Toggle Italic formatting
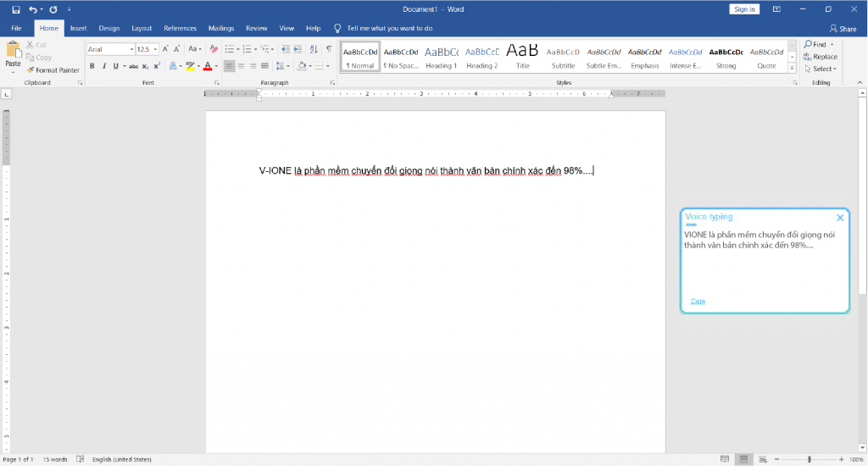The height and width of the screenshot is (466, 868). coord(103,66)
